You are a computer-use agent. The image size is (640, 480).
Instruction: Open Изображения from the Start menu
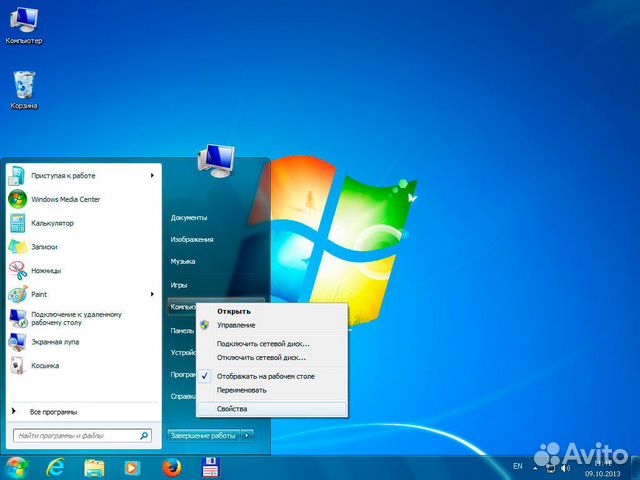[x=192, y=240]
